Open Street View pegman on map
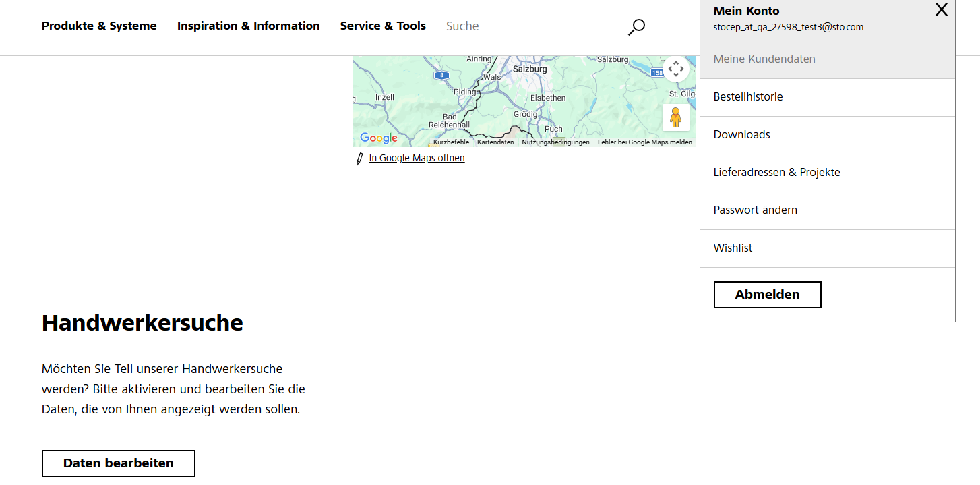Image resolution: width=980 pixels, height=485 pixels. pyautogui.click(x=675, y=117)
